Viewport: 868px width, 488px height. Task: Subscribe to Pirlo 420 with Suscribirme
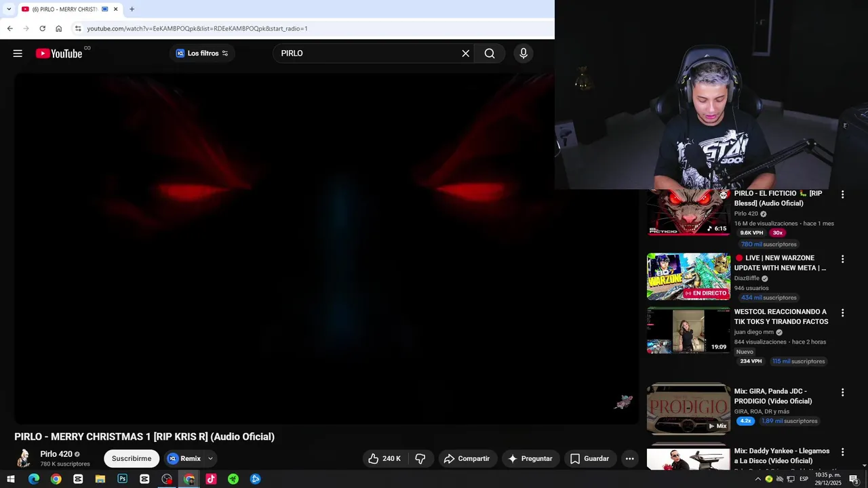point(132,459)
